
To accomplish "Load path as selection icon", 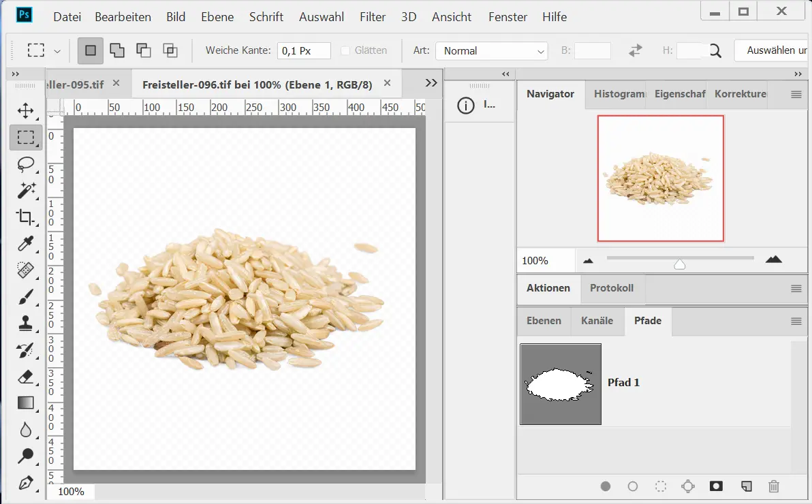I will (x=660, y=486).
